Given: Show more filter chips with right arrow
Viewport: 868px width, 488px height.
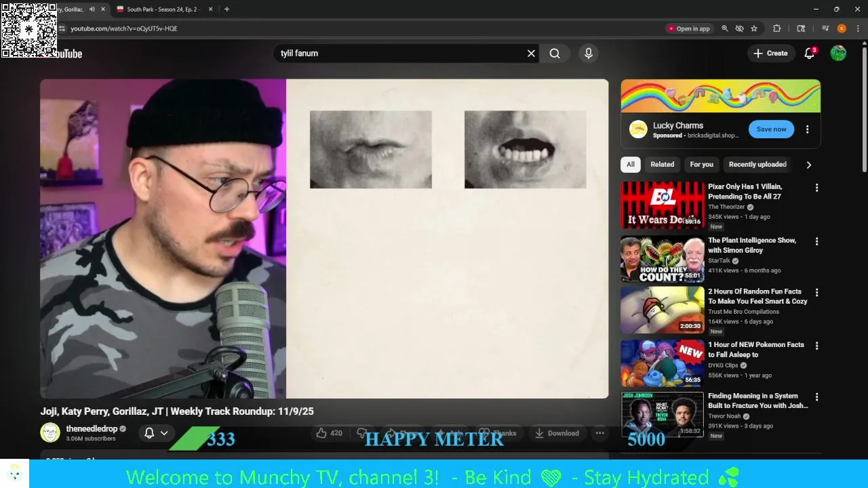Looking at the screenshot, I should [x=808, y=165].
